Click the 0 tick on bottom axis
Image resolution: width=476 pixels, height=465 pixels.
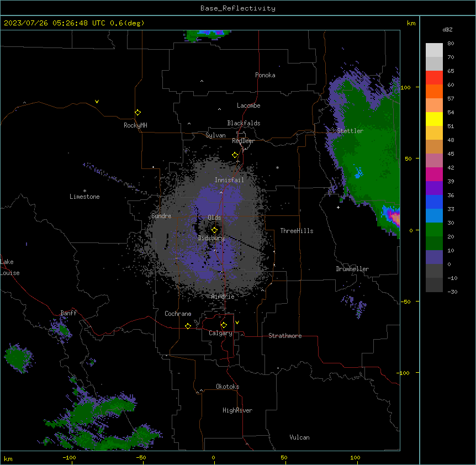(x=213, y=457)
